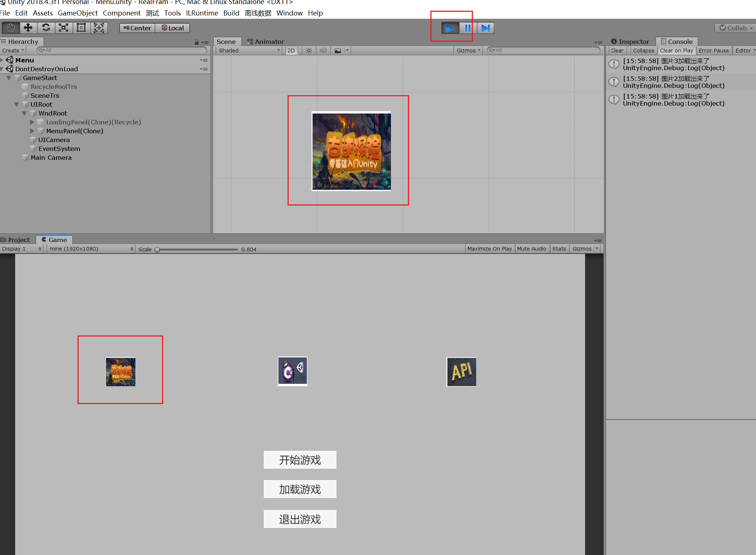Toggle Stats overlay in Game view
This screenshot has height=555, width=756.
coord(559,249)
